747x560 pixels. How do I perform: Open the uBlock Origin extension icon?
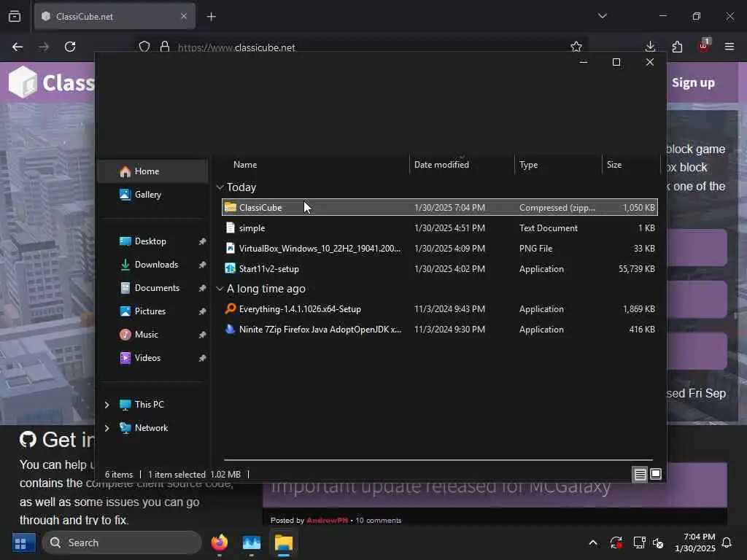click(x=704, y=46)
